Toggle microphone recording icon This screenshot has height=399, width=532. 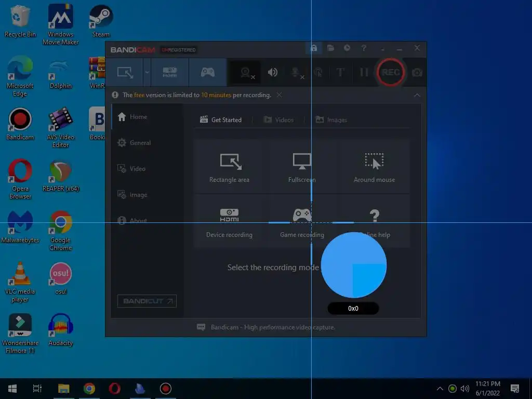296,73
